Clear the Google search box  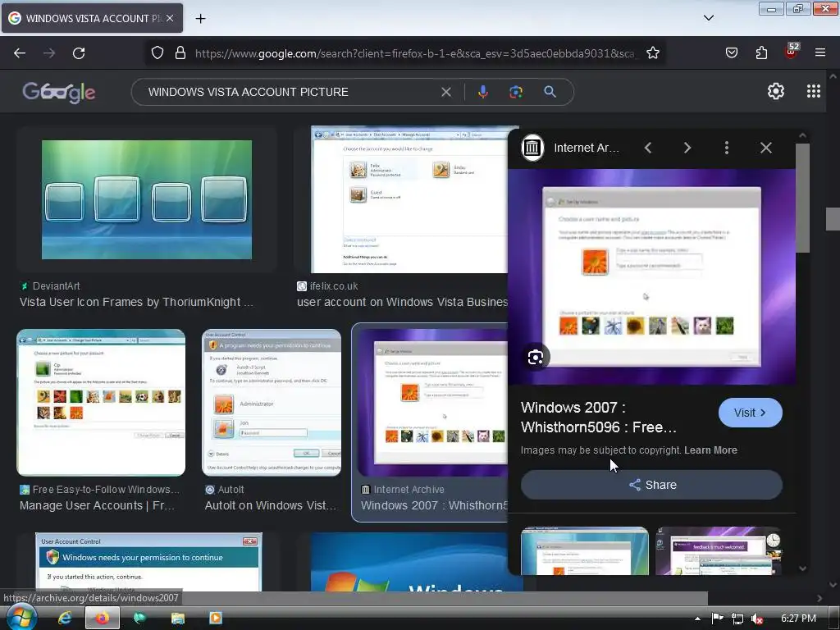pos(445,92)
